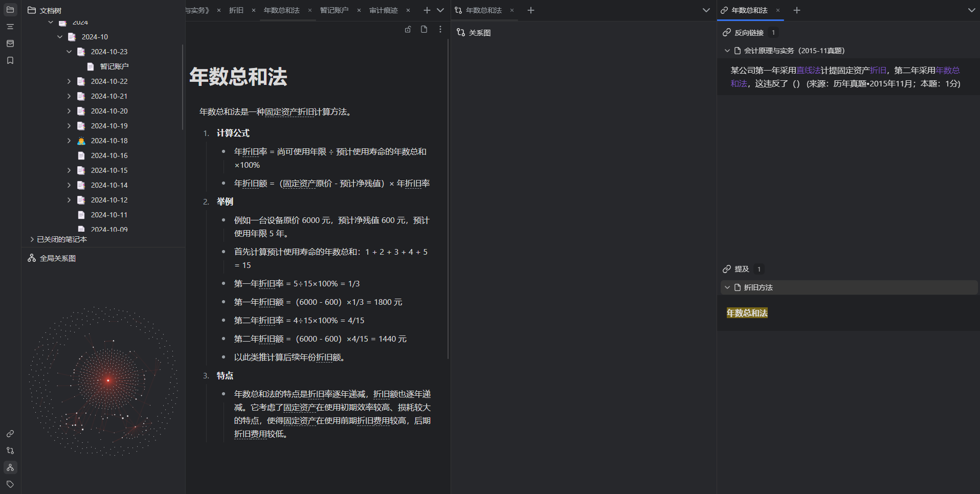The height and width of the screenshot is (494, 980).
Task: Open the Bookmarks panel icon
Action: (x=10, y=60)
